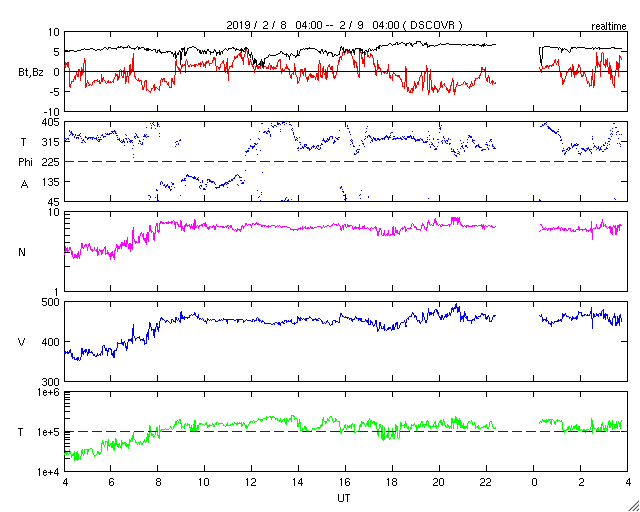The height and width of the screenshot is (512, 640).
Task: Click the '1e+6' temperature tick label
Action: (x=50, y=392)
